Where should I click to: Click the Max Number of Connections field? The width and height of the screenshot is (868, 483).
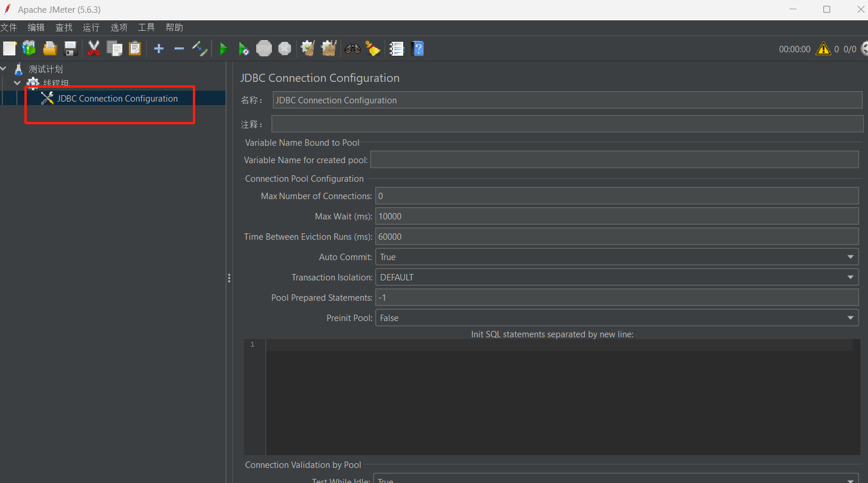pyautogui.click(x=617, y=196)
